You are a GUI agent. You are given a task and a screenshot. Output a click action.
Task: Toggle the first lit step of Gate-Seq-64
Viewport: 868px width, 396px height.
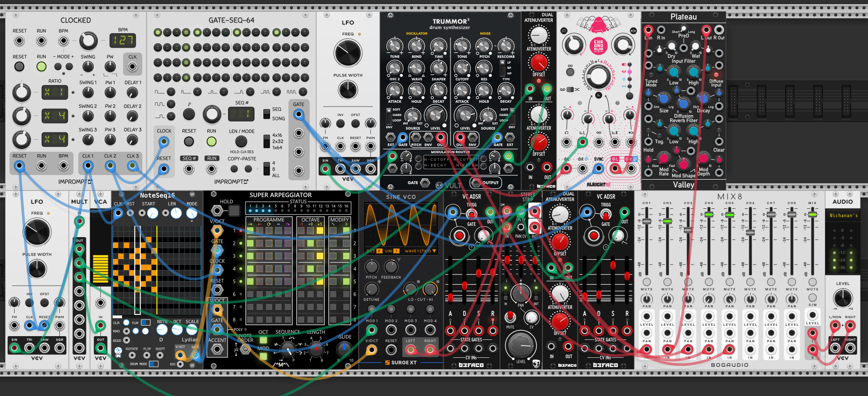(158, 33)
